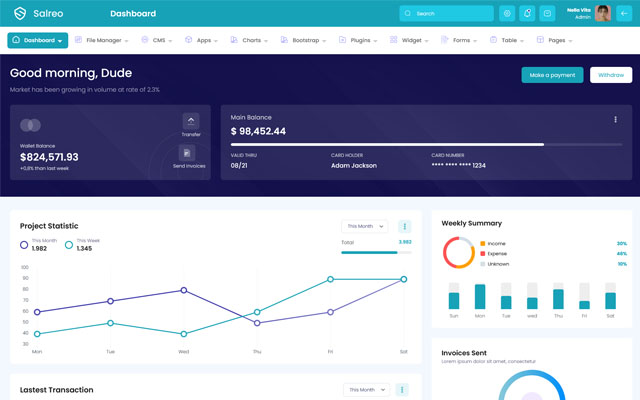Expand the Bootstrap dropdown arrow
Image resolution: width=640 pixels, height=400 pixels.
[x=324, y=41]
